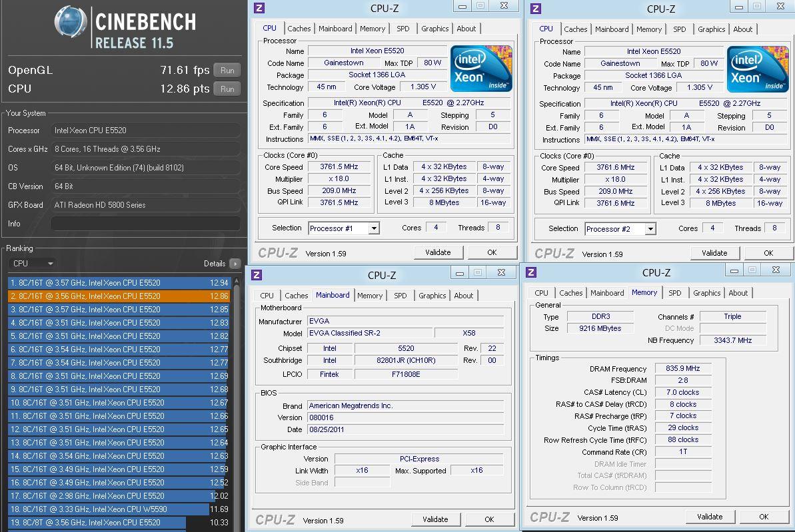
Task: Click the CPU-Z Z icon in Mainboard window
Action: tap(257, 274)
